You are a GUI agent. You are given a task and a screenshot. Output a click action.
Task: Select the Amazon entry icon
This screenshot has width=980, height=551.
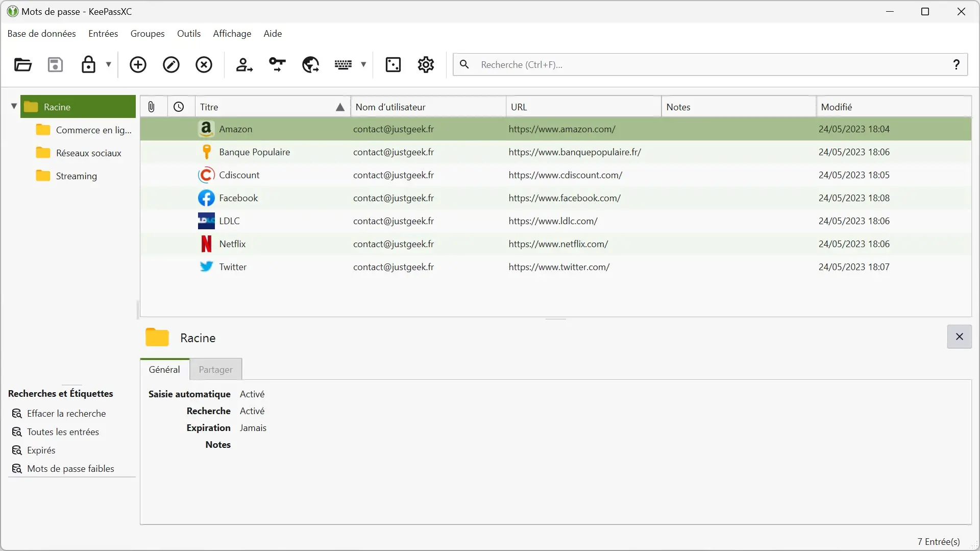tap(206, 129)
